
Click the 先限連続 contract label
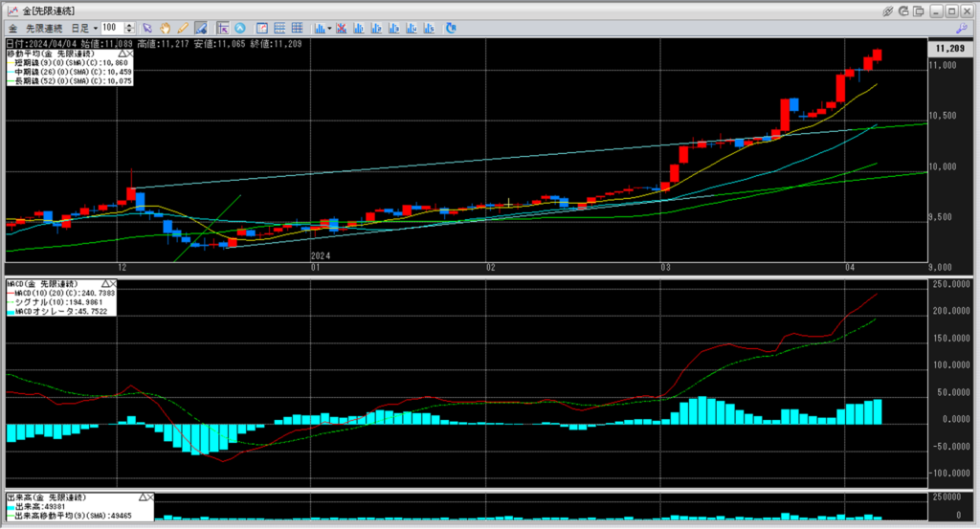click(43, 28)
